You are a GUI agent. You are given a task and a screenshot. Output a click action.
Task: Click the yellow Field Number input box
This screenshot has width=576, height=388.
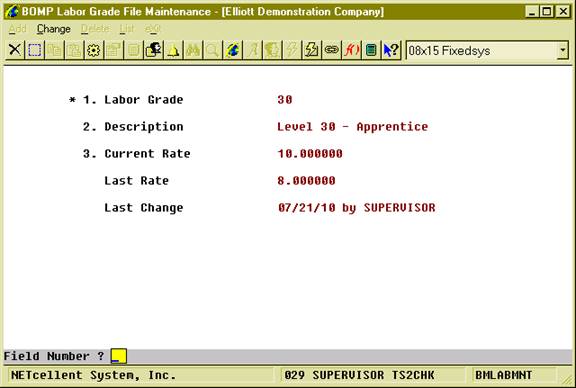click(x=119, y=356)
